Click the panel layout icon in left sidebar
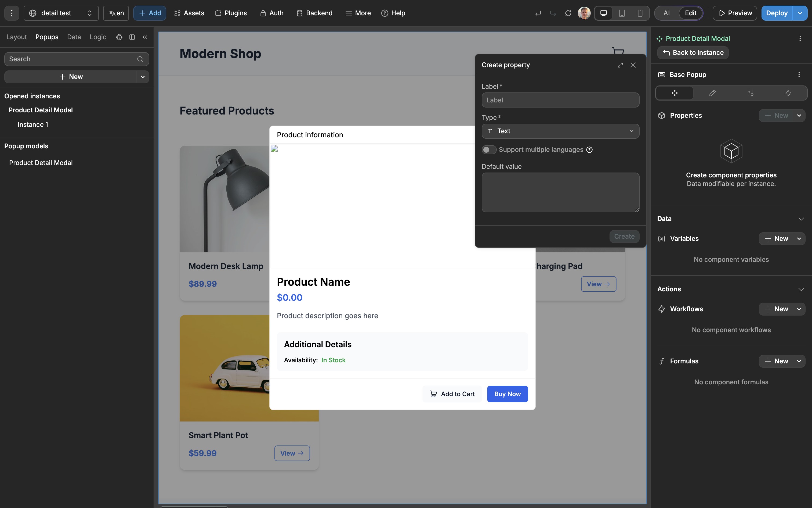Viewport: 812px width, 508px height. [132, 37]
